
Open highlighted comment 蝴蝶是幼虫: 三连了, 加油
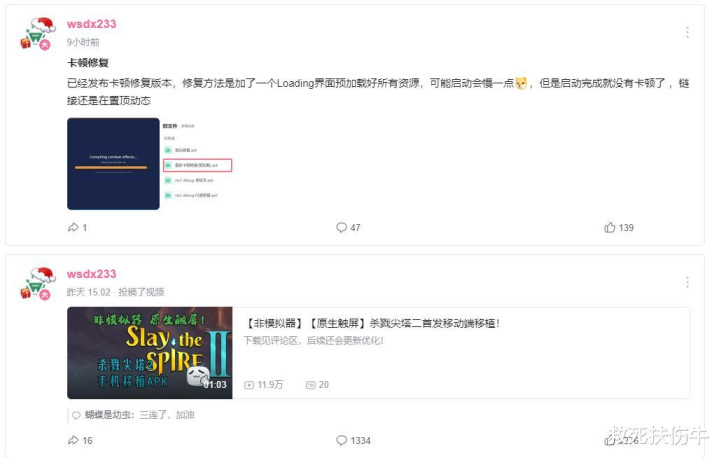point(133,415)
